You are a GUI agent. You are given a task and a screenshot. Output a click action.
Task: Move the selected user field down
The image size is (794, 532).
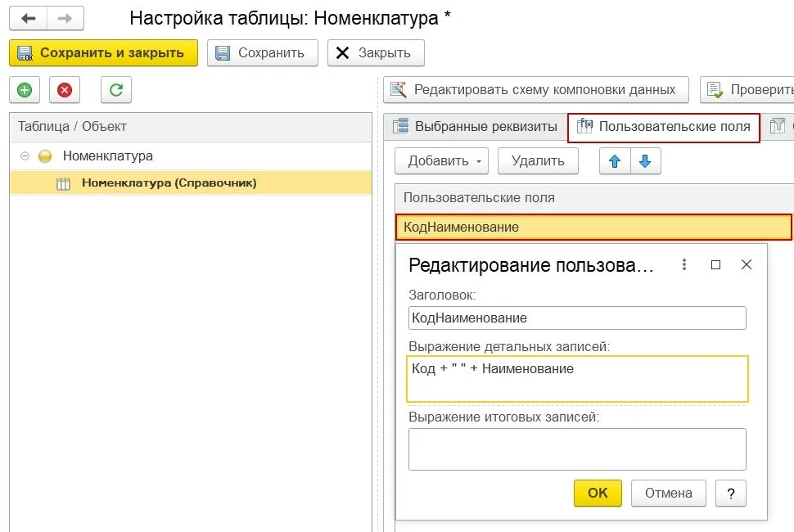tap(646, 160)
